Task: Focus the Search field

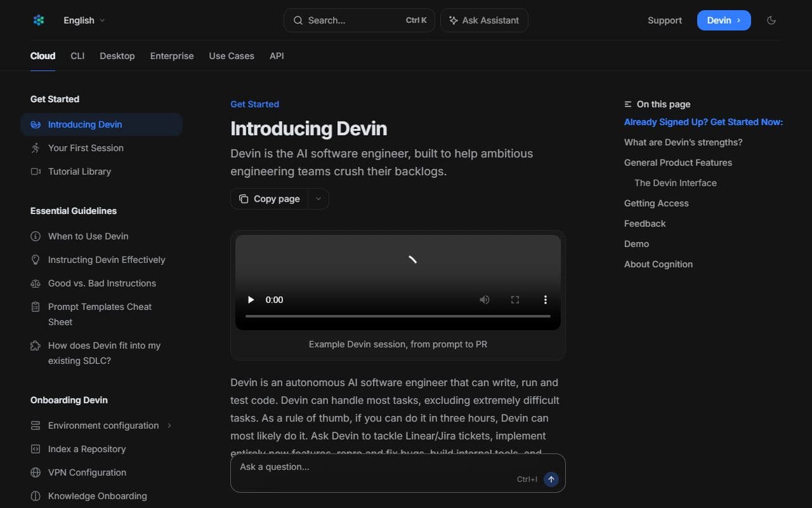Action: click(359, 20)
